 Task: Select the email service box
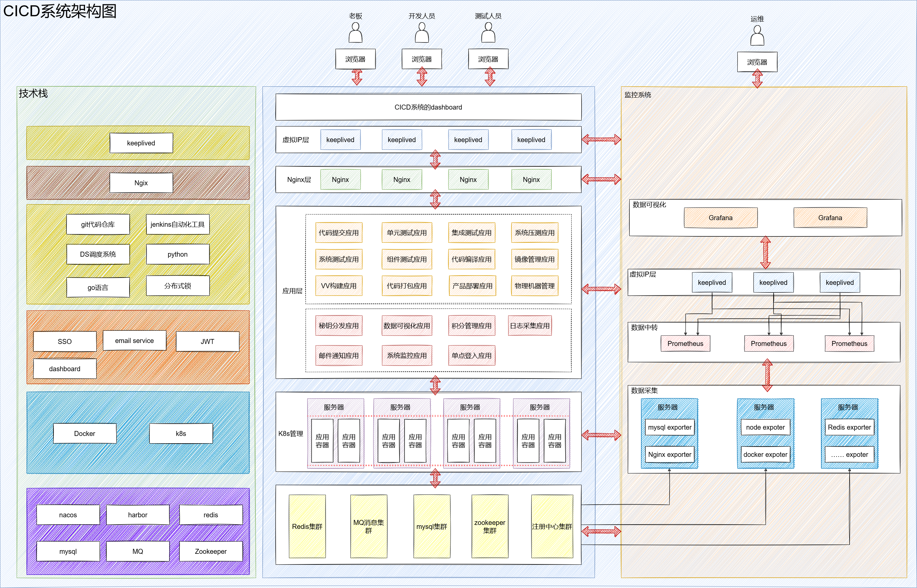point(135,341)
